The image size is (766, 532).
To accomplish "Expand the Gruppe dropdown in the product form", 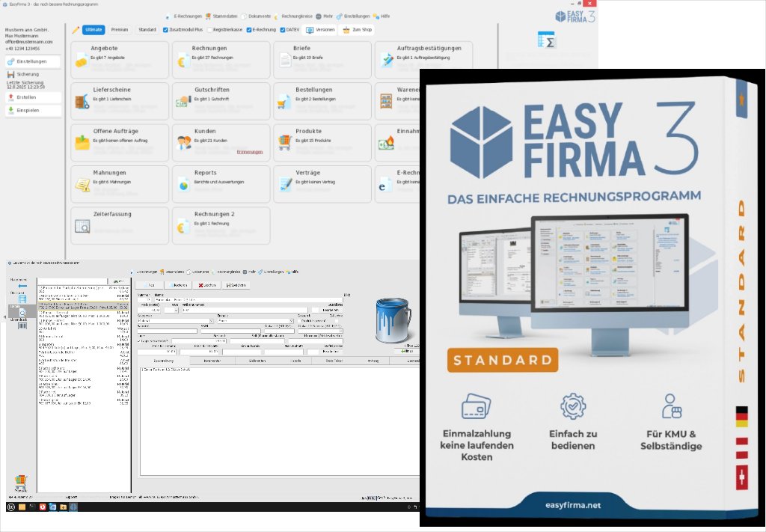I will click(212, 321).
